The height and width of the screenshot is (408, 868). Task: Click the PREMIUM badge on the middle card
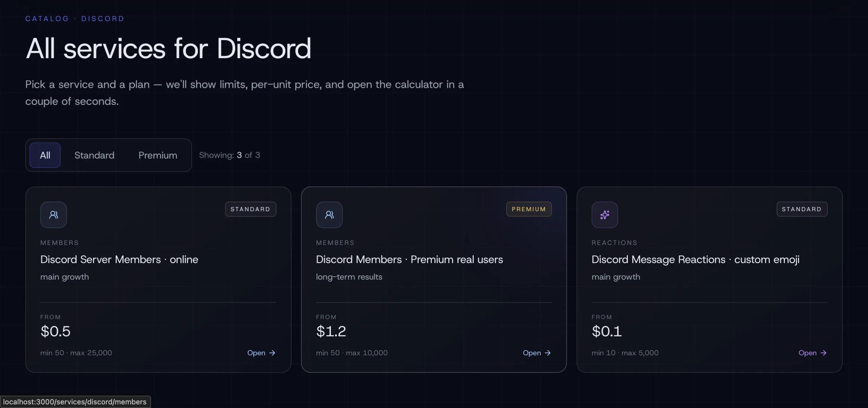coord(529,209)
